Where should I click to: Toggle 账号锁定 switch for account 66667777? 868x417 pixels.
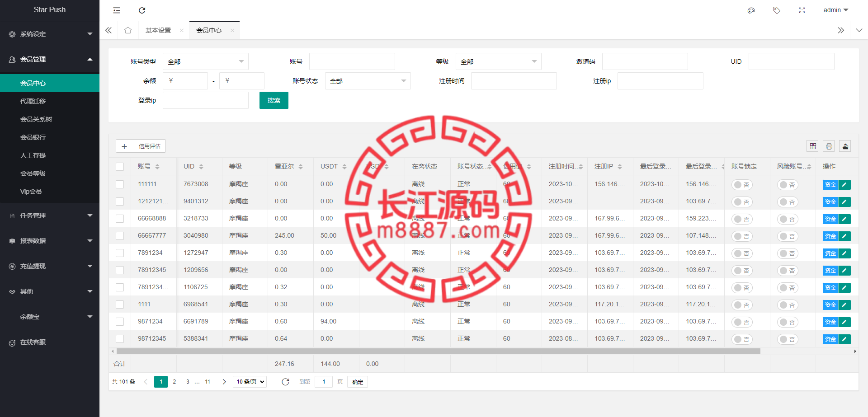click(742, 236)
